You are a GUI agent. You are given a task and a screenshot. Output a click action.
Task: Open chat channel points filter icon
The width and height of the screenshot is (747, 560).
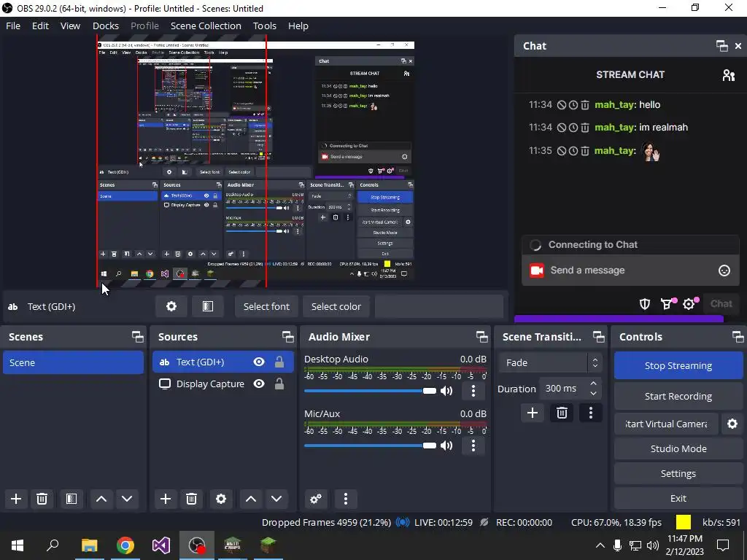pyautogui.click(x=667, y=304)
